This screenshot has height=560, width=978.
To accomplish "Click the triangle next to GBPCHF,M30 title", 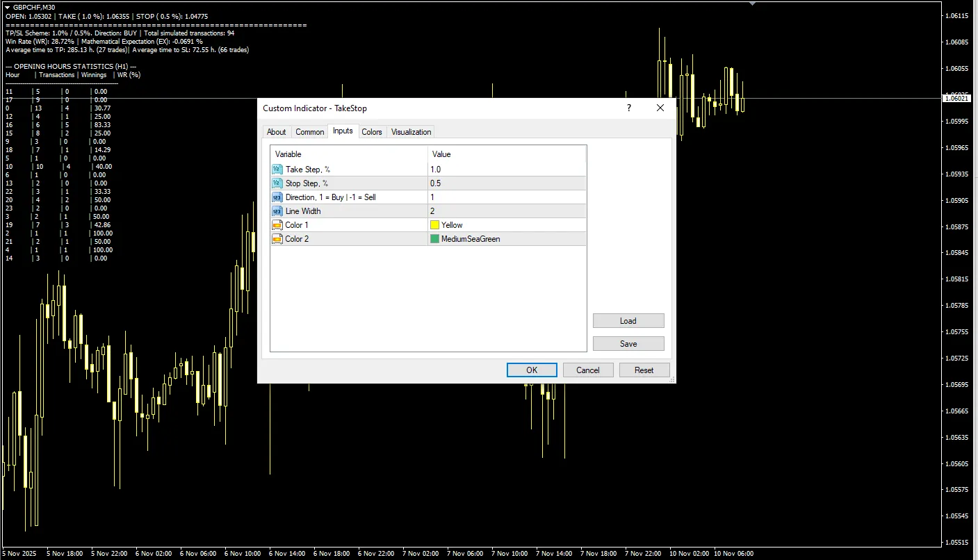I will (8, 7).
